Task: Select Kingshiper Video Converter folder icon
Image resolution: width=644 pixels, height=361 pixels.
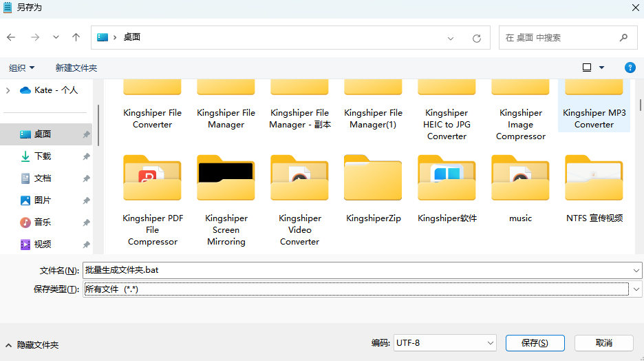Action: click(x=299, y=178)
